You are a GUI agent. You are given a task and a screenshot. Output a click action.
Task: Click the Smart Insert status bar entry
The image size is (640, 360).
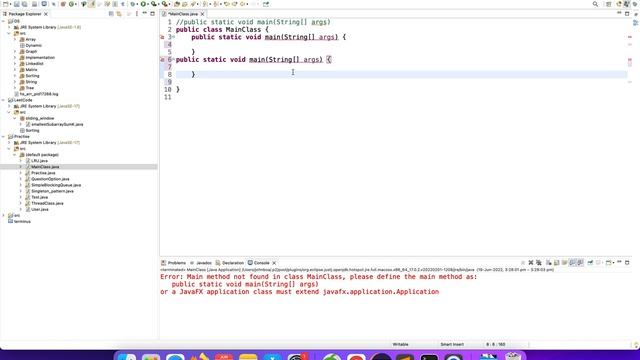pyautogui.click(x=452, y=344)
